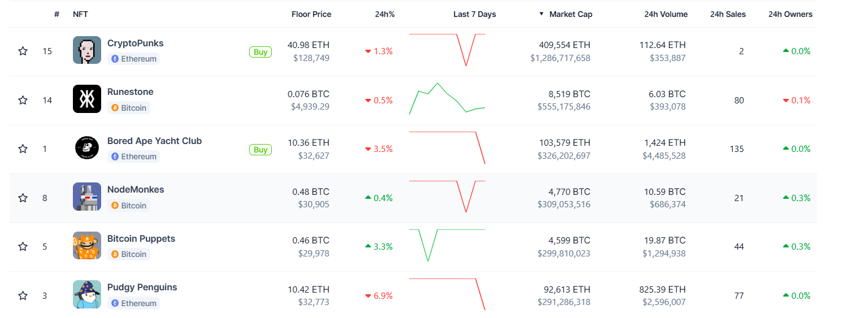Open the Bitcoin Puppets collection name link
868x318 pixels.
(x=141, y=238)
